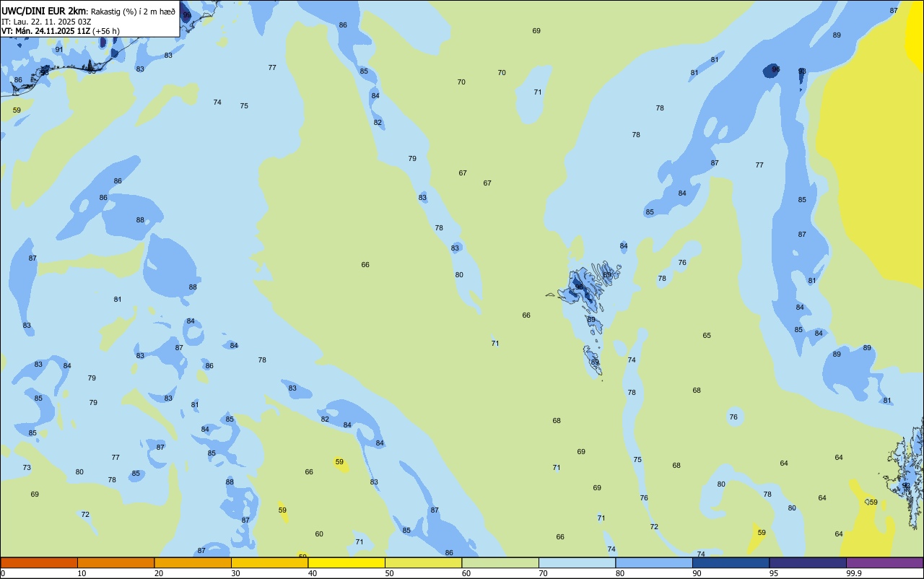924x579 pixels.
Task: Click the legend tick label '30'
Action: [235, 573]
